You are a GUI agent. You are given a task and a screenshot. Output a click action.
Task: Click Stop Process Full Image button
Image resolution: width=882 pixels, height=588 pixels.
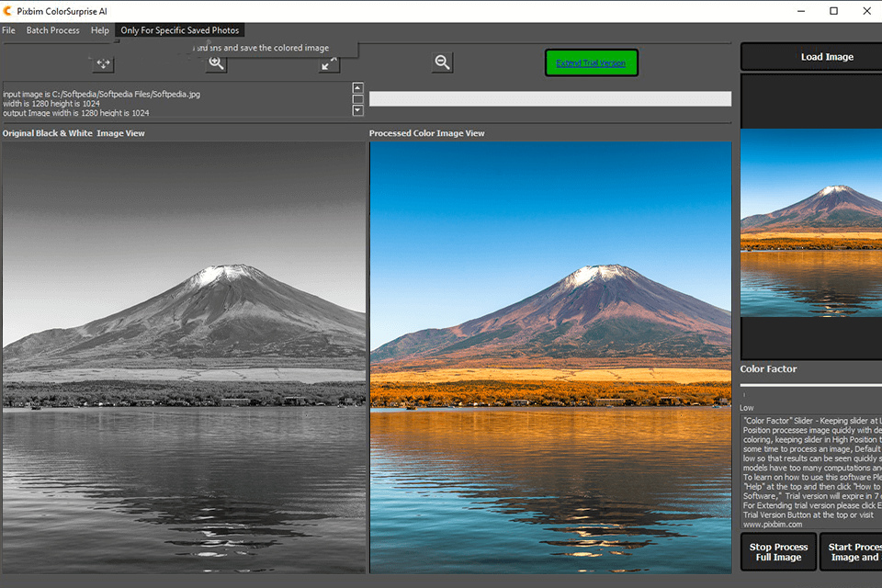(778, 552)
